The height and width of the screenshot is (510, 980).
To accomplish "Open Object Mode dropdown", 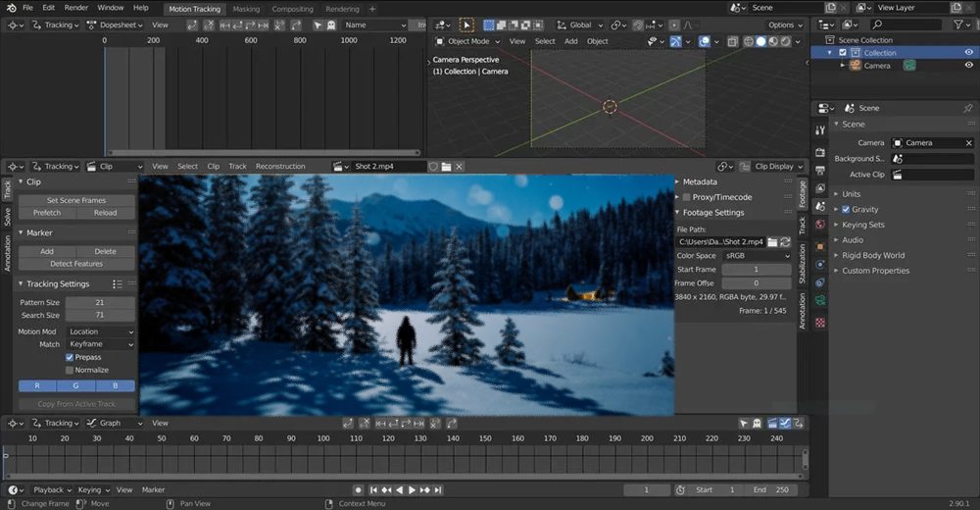I will [x=467, y=41].
